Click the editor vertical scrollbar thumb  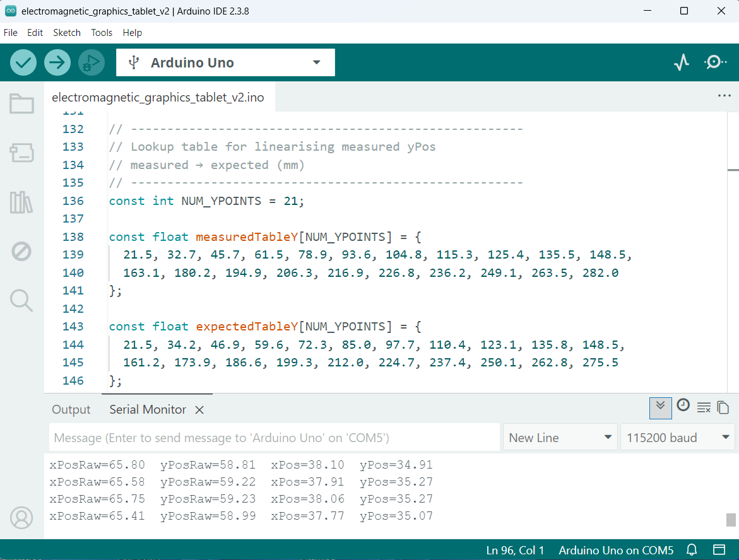click(x=733, y=170)
